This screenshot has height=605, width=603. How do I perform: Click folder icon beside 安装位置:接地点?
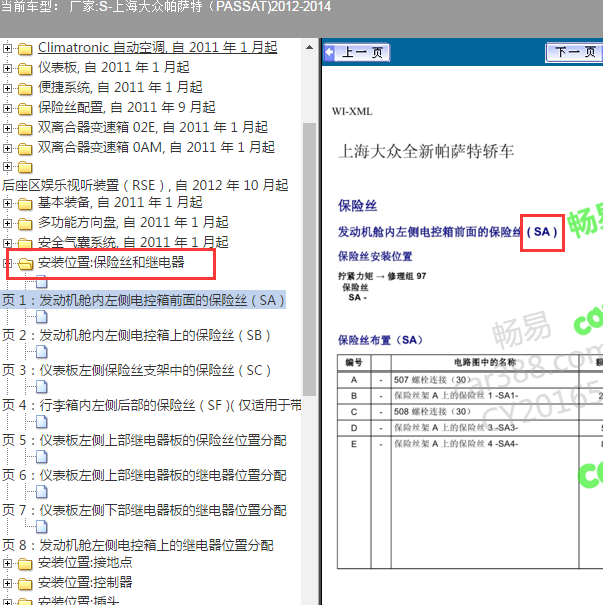pyautogui.click(x=25, y=564)
